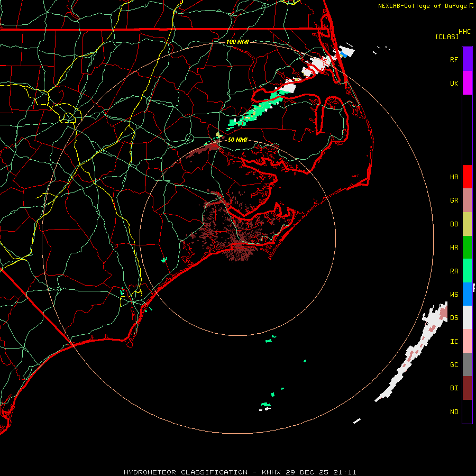The height and width of the screenshot is (476, 476).
Task: Click the blue WS legend color swatch
Action: click(467, 294)
